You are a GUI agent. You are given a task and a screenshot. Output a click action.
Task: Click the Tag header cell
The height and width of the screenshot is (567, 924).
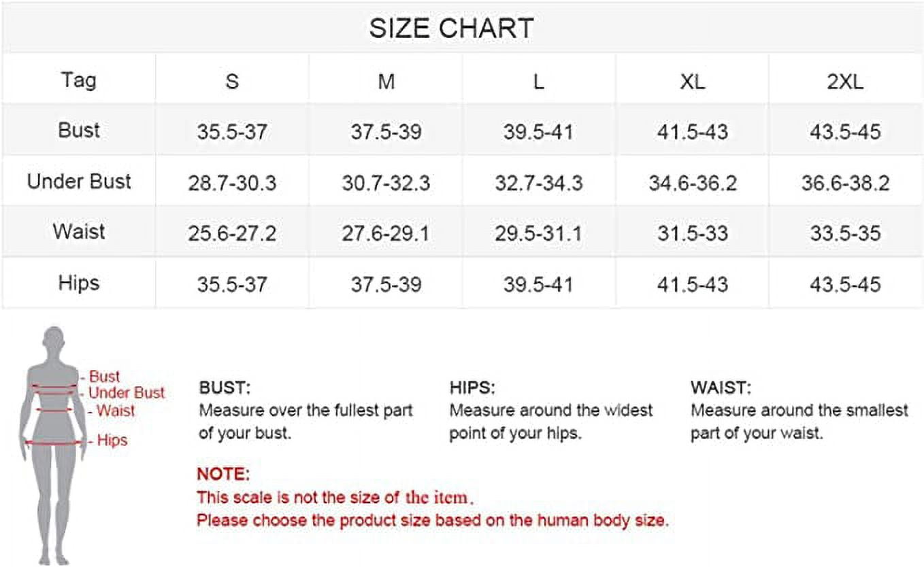pyautogui.click(x=79, y=80)
